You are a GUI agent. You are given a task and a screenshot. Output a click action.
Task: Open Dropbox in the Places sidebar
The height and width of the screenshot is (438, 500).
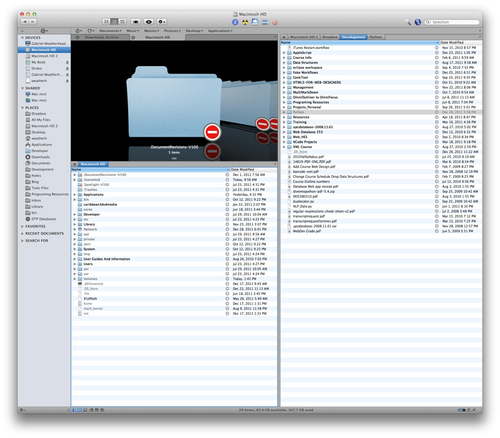point(39,114)
